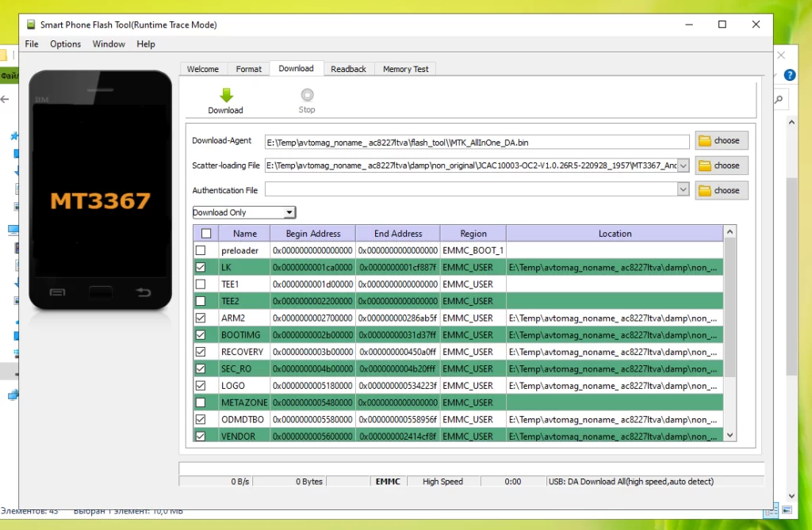Click RECOVERY begin address 0x0000000003b00000
Image resolution: width=812 pixels, height=530 pixels.
coord(312,352)
